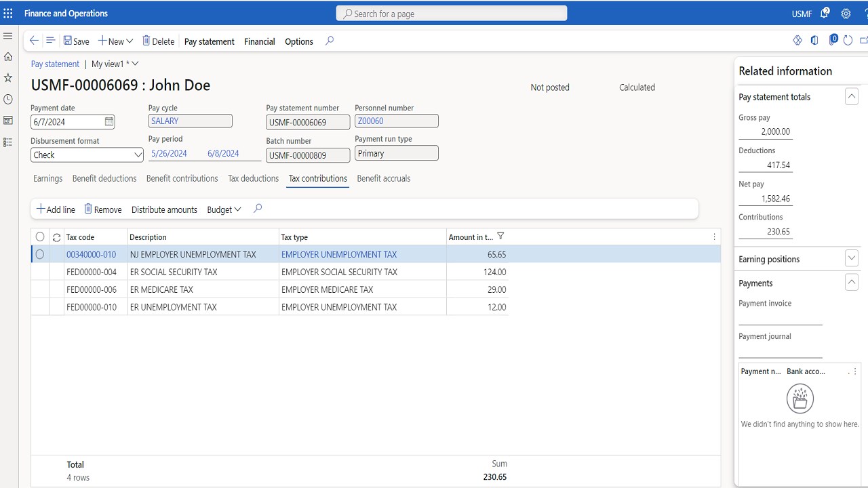Click the Payment invoice field

click(x=781, y=318)
